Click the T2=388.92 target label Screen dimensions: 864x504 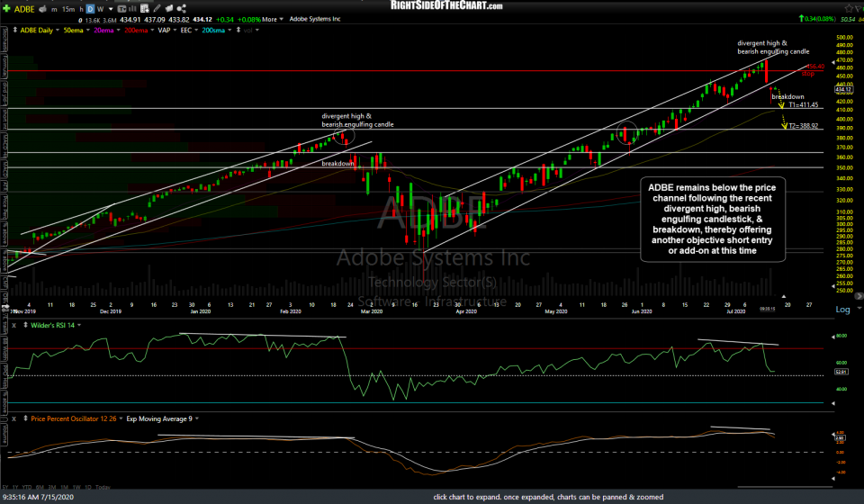[x=804, y=126]
